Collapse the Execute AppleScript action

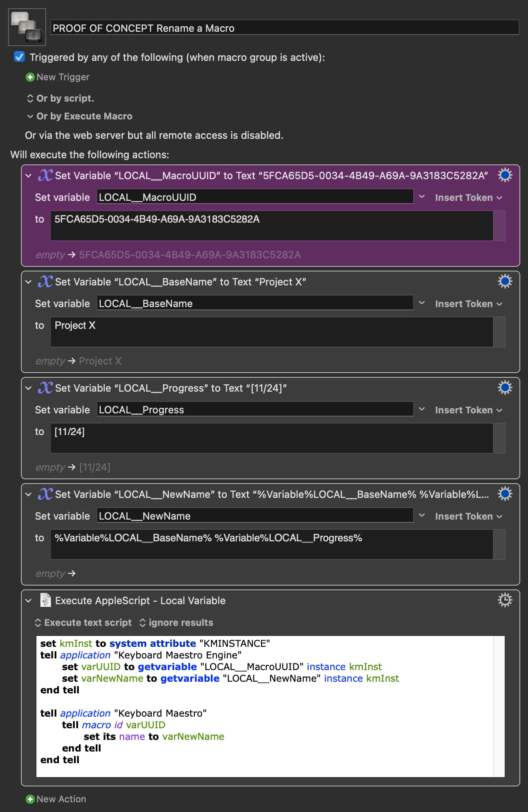click(28, 601)
